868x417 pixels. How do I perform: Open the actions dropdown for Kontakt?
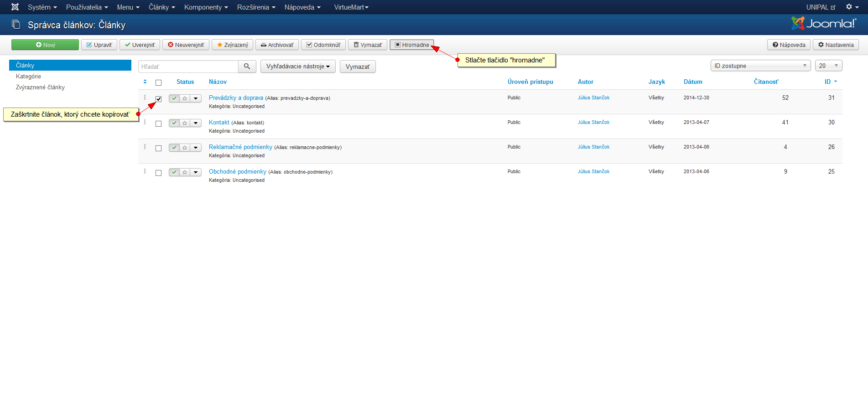(196, 123)
